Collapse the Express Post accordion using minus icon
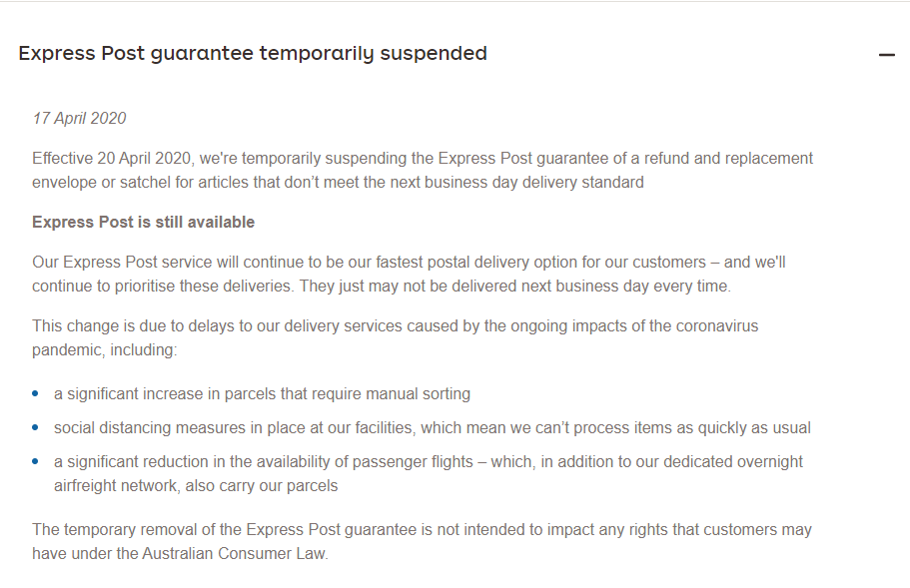Image resolution: width=910 pixels, height=588 pixels. click(x=886, y=55)
